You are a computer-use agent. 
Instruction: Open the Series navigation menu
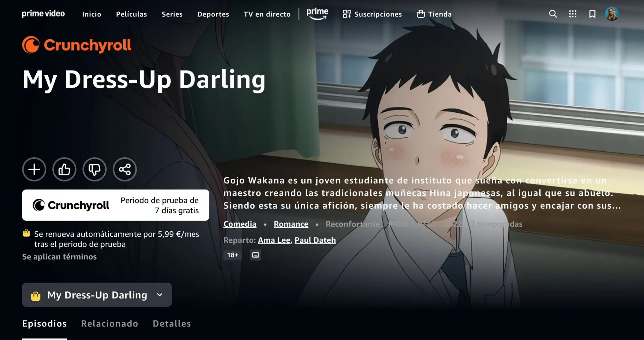click(x=172, y=14)
